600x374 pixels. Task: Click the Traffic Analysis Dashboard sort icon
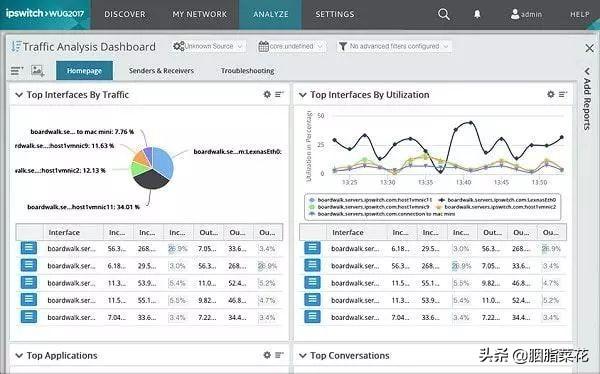pyautogui.click(x=16, y=47)
